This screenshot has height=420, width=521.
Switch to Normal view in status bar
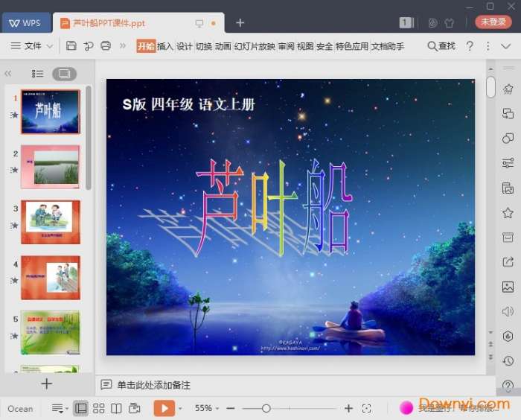(x=80, y=408)
